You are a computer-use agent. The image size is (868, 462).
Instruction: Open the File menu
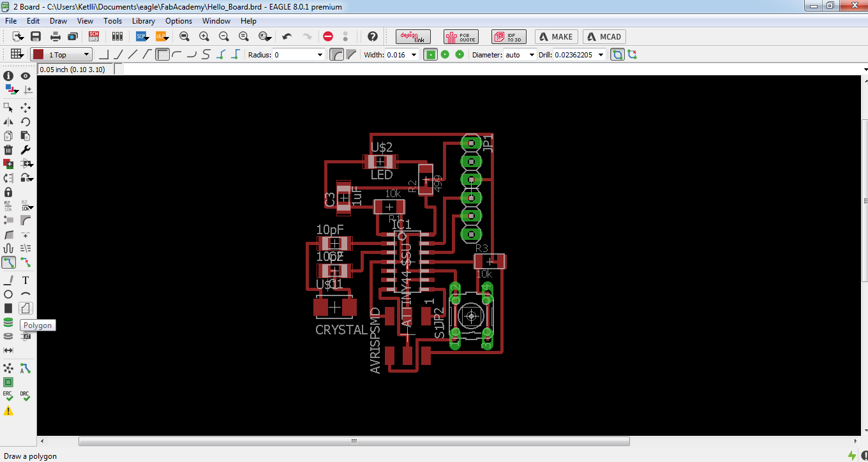[x=11, y=21]
